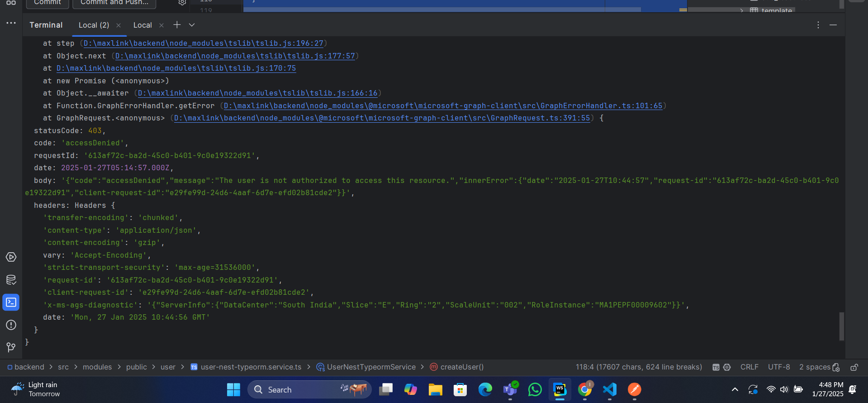Open File Explorer from the taskbar
Screen dimensions: 868x403
click(x=436, y=389)
